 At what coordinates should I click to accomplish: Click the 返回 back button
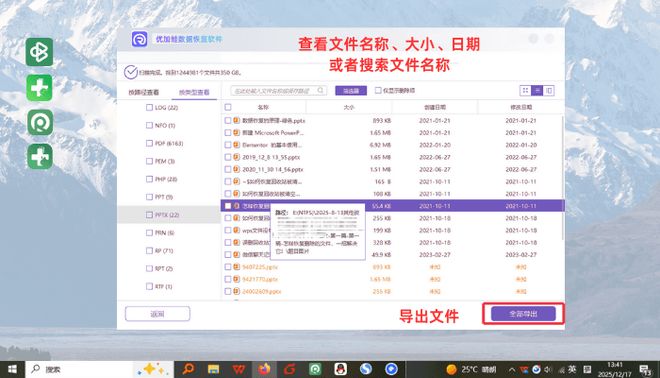[x=157, y=314]
